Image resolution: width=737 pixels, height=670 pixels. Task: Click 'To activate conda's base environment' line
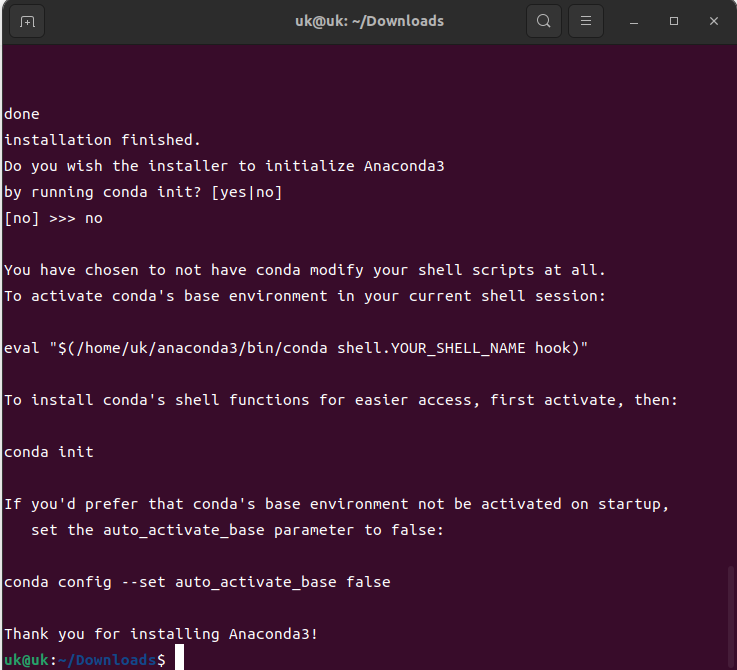305,296
